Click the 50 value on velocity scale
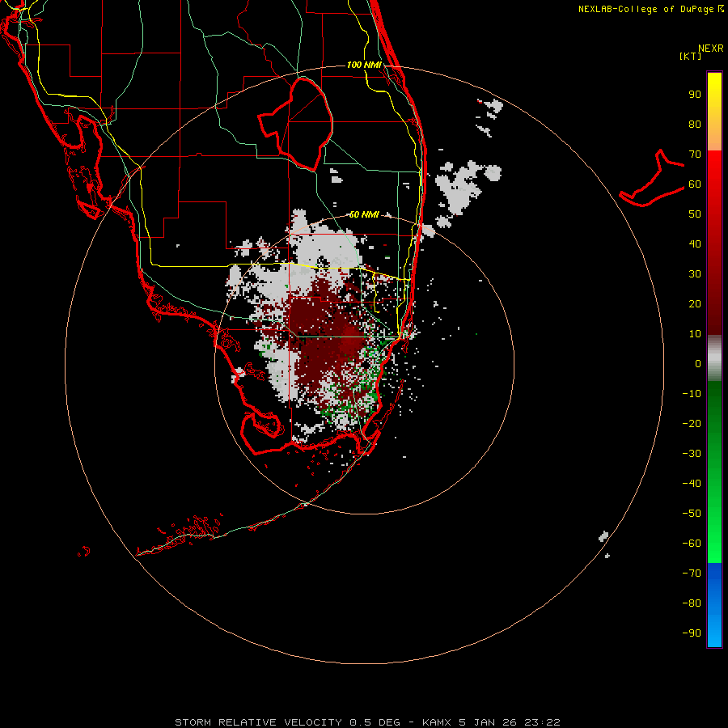The height and width of the screenshot is (728, 728). 695,214
